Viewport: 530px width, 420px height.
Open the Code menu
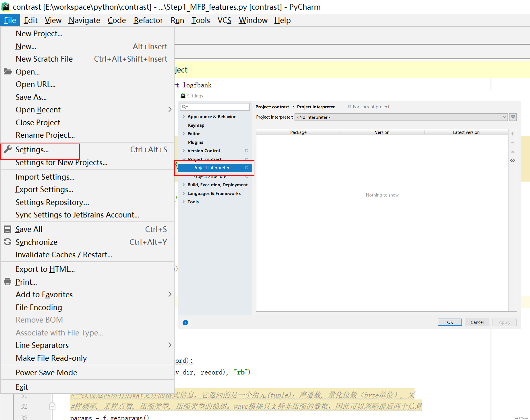tap(117, 20)
